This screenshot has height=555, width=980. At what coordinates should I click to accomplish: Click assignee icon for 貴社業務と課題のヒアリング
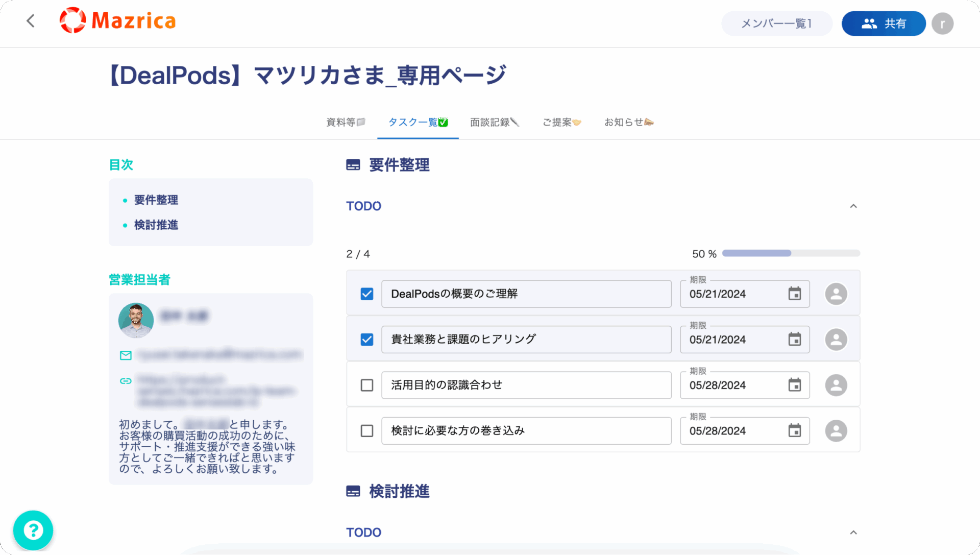tap(836, 340)
